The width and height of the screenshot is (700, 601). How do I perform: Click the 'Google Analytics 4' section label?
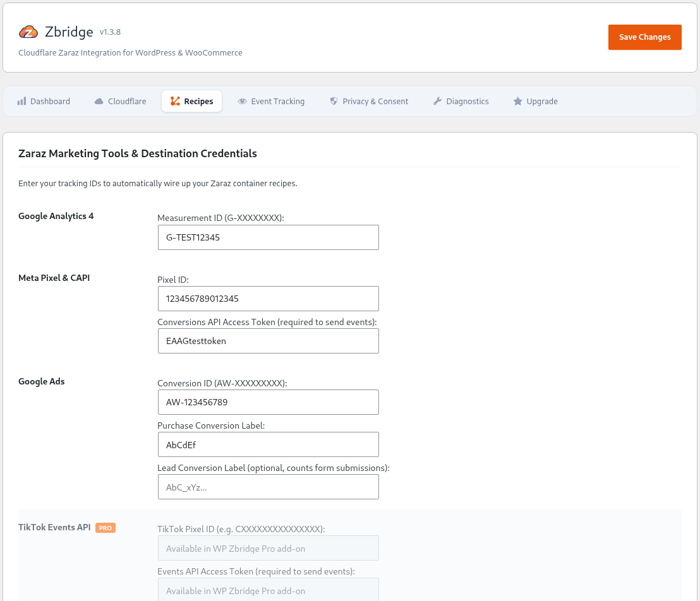point(56,216)
